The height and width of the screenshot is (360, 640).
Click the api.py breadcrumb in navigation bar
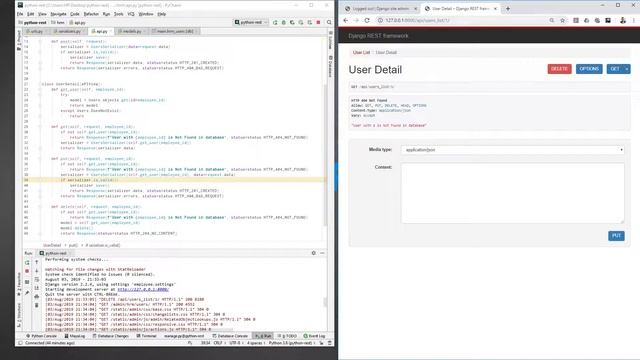(x=78, y=22)
